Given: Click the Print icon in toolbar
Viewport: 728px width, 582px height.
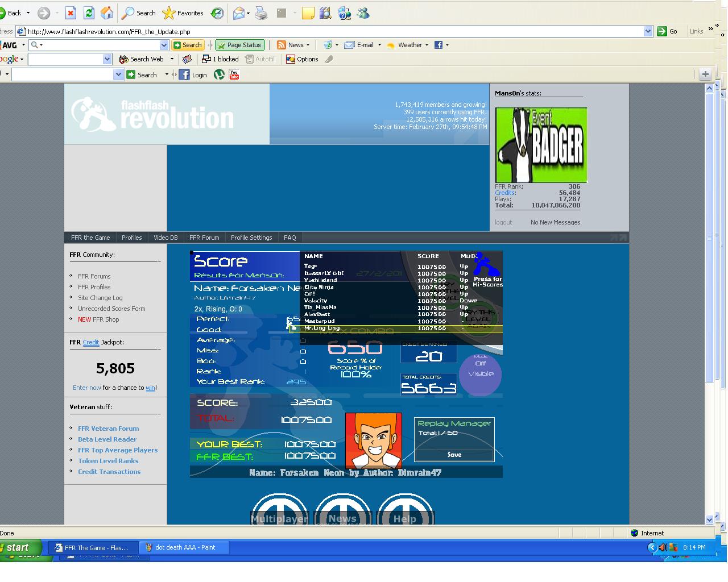Looking at the screenshot, I should [261, 13].
